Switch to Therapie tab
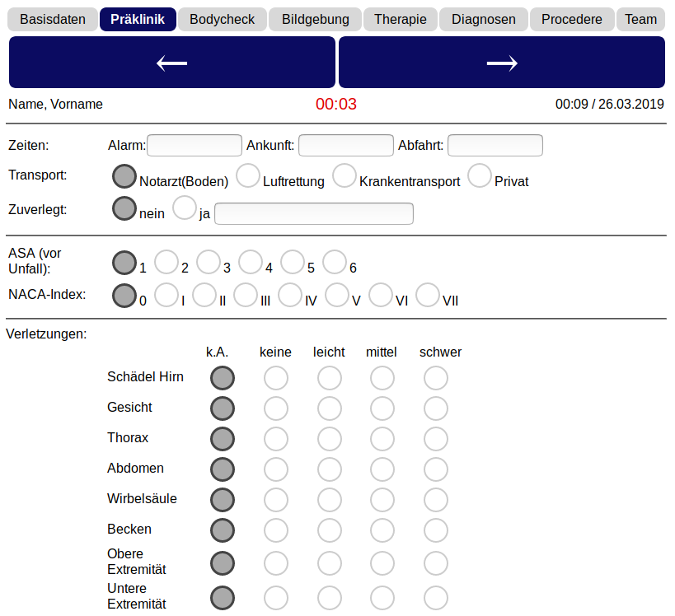This screenshot has height=616, width=675. (401, 20)
